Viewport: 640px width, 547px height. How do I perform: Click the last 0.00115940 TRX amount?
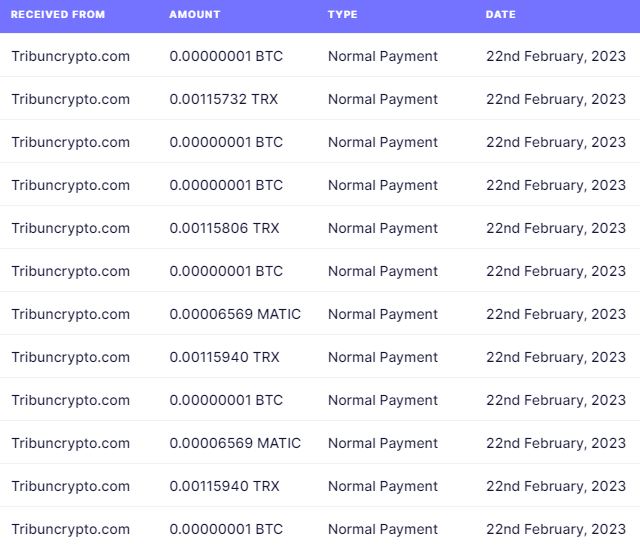(x=224, y=486)
